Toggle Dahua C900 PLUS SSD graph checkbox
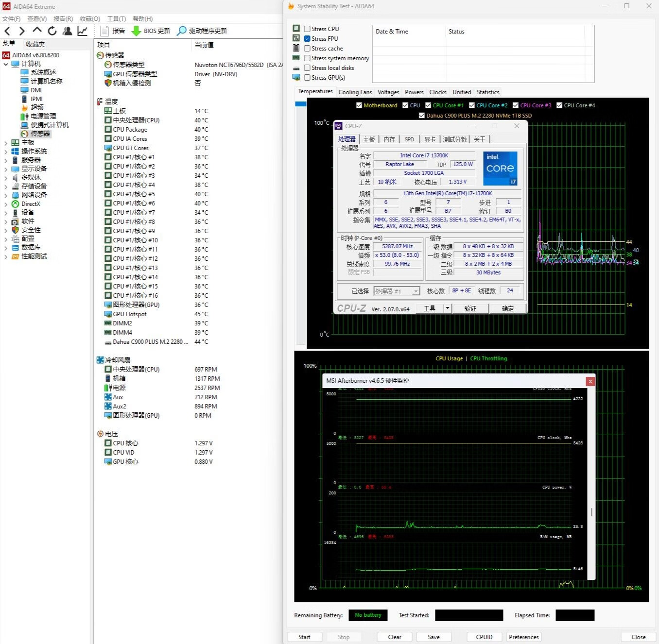 tap(422, 116)
